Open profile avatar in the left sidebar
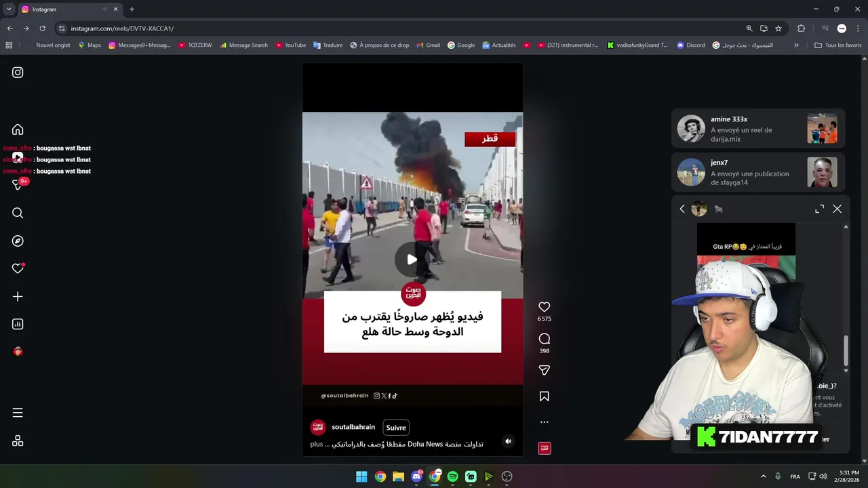 pos(18,351)
